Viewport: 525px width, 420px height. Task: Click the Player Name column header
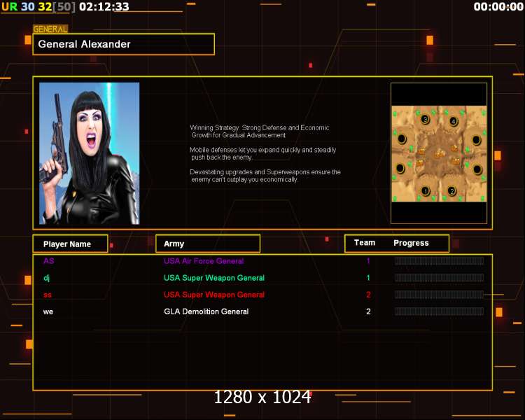(x=70, y=244)
